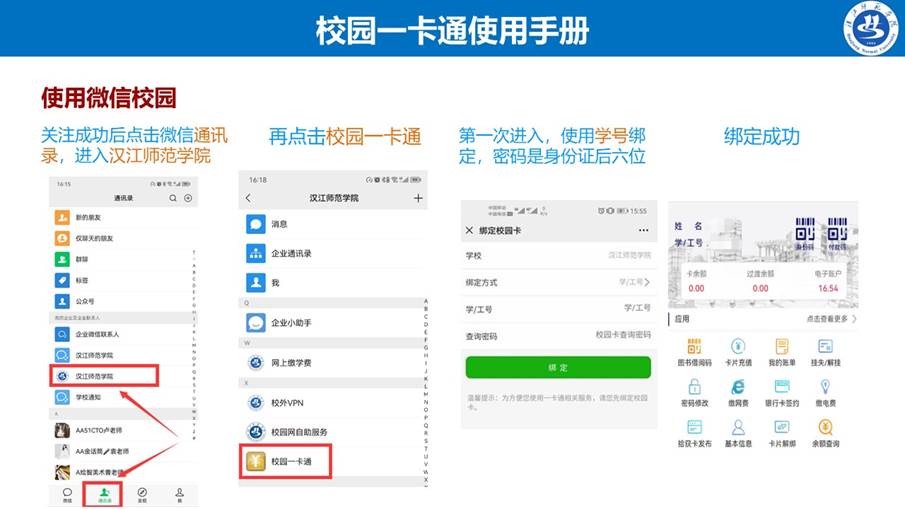Open 卡片解绑 unbind card
905x509 pixels.
(782, 433)
